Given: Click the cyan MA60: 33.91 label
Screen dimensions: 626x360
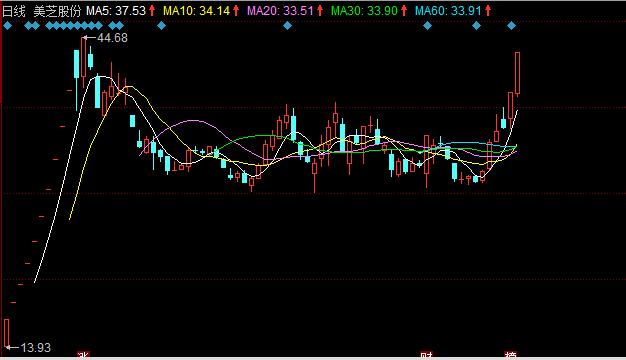Looking at the screenshot, I should coord(448,11).
